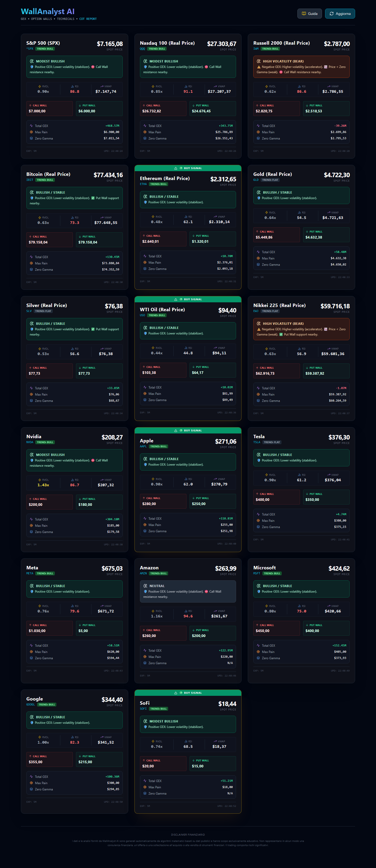Click Ethereum Put Wall value $1.320,01

tap(200, 242)
